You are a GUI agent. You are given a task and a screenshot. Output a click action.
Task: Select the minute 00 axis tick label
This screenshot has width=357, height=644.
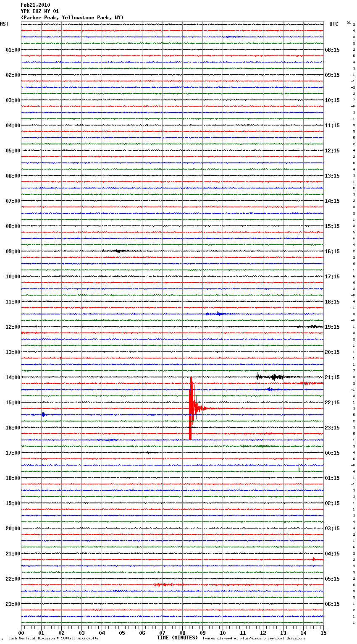click(x=21, y=633)
